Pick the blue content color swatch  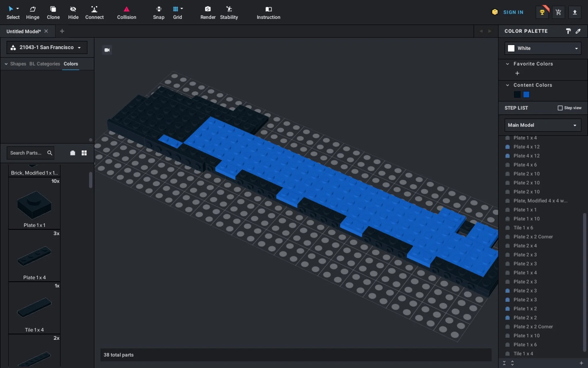526,95
